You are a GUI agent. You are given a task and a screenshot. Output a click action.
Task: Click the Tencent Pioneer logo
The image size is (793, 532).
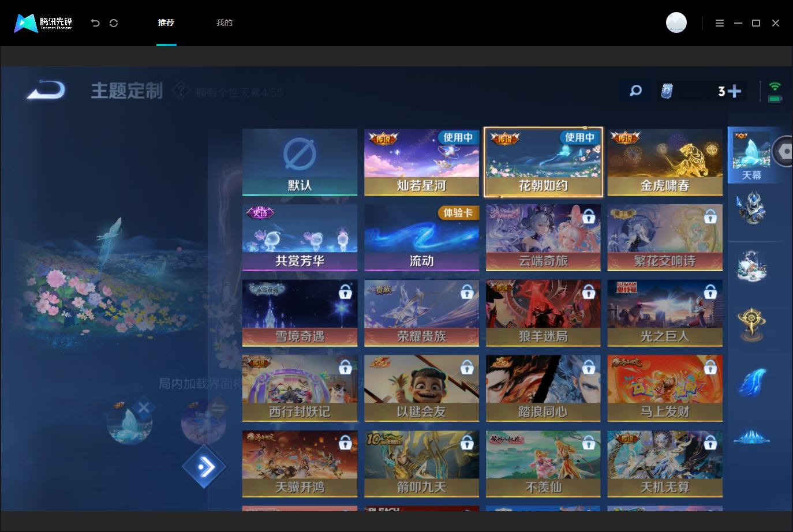[43, 23]
